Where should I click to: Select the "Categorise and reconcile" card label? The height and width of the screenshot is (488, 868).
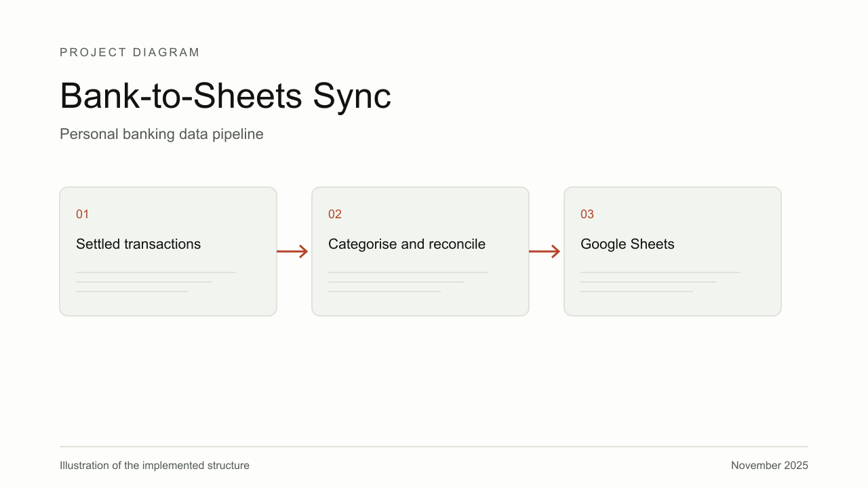[407, 244]
